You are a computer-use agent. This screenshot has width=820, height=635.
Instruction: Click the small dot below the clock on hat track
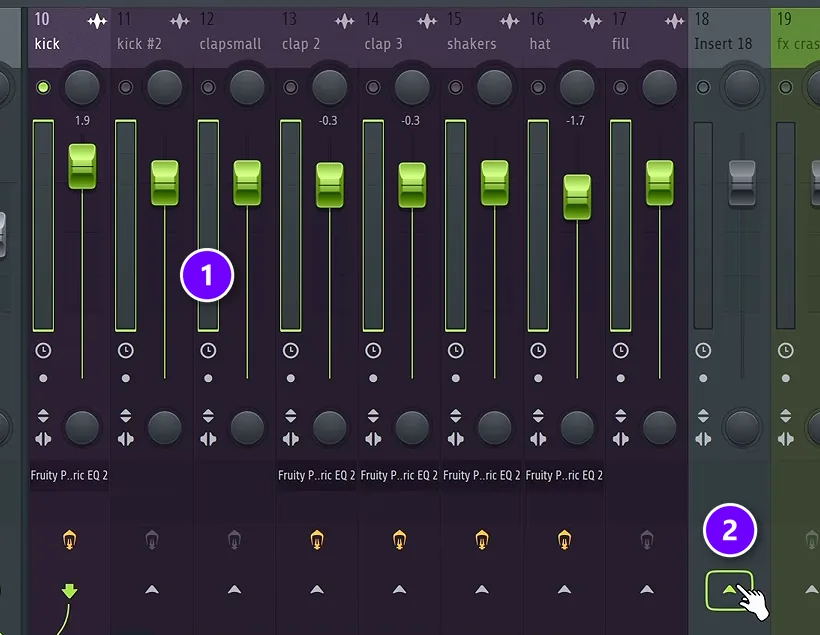coord(538,378)
